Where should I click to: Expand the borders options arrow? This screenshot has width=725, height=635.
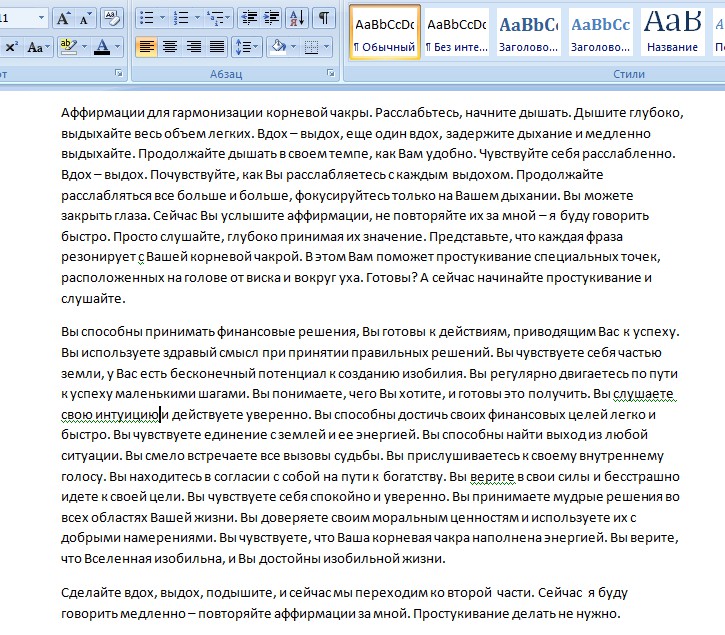point(327,47)
